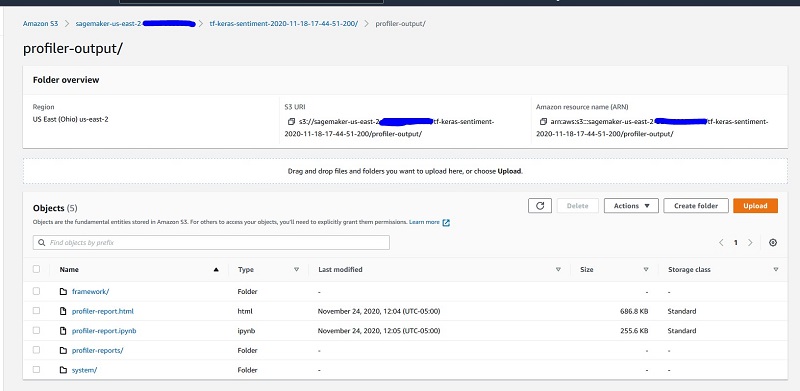Open the sagemaker-us-east-2 bucket breadcrumb
Image resolution: width=800 pixels, height=391 pixels.
point(135,23)
